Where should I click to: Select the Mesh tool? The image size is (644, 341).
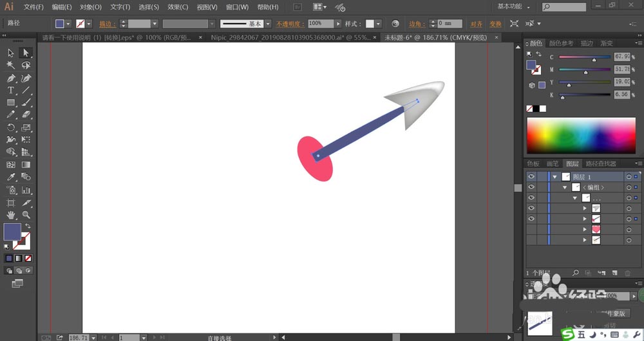click(11, 165)
